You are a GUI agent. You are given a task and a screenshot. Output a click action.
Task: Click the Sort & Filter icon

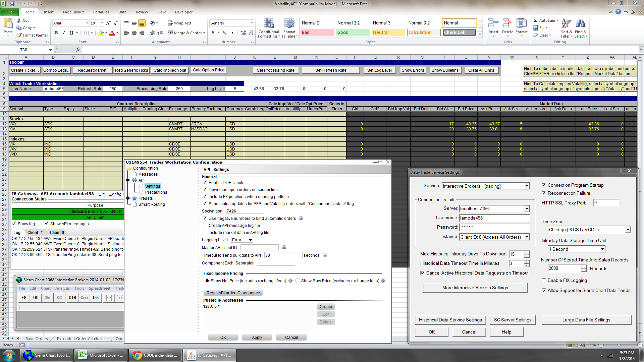[566, 23]
